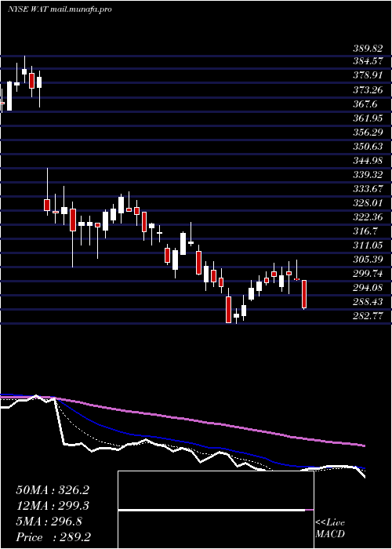Viewport: 392px width, 549px height.
Task: Select the 294.08 price level label
Action: (368, 288)
